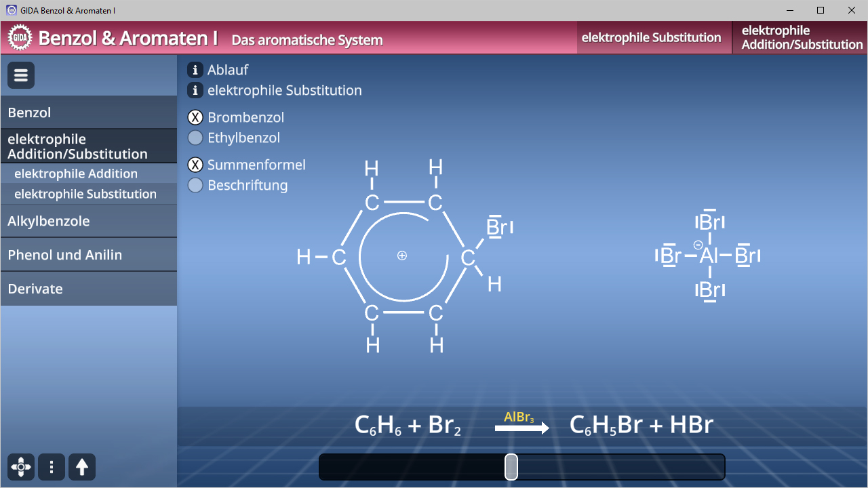
Task: Toggle the Summenformel option
Action: coord(195,165)
